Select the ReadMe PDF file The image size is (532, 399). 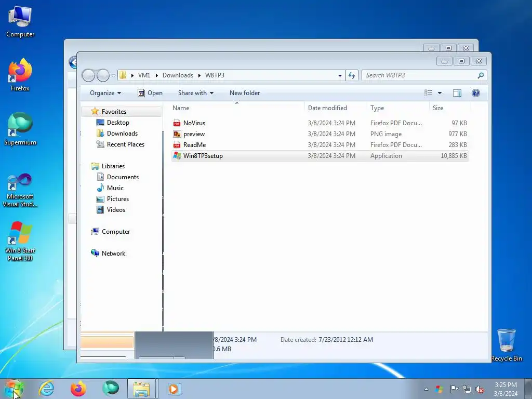[320, 145]
